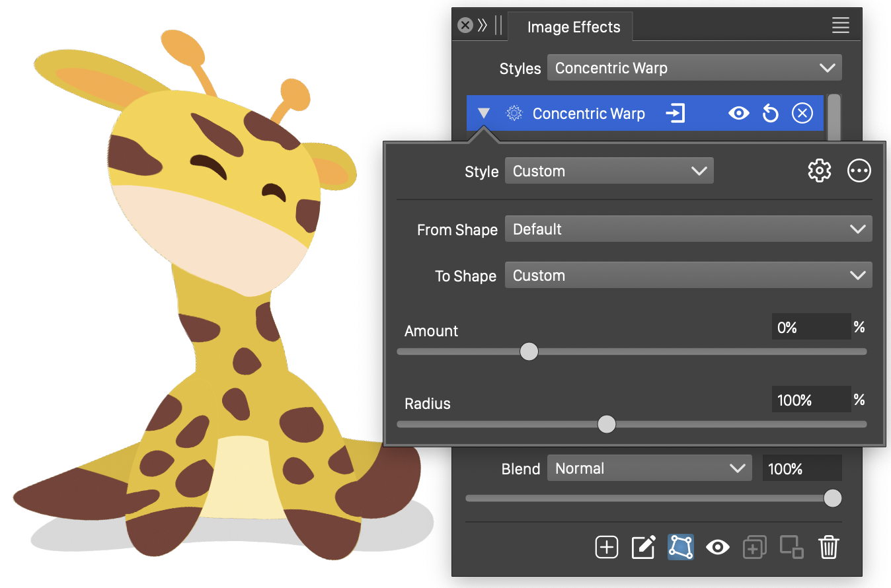The height and width of the screenshot is (588, 891).
Task: Collapse the Concentric Warp disclosure triangle
Action: pos(484,114)
